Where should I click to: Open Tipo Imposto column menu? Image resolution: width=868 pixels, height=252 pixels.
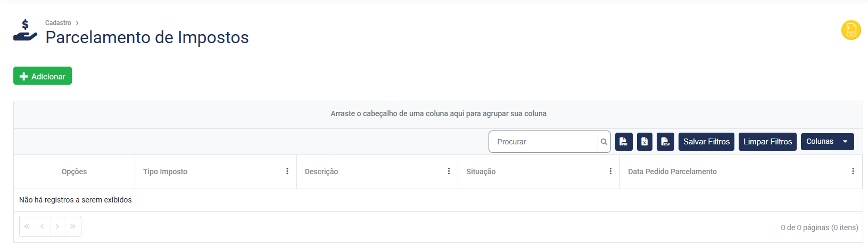click(x=287, y=172)
